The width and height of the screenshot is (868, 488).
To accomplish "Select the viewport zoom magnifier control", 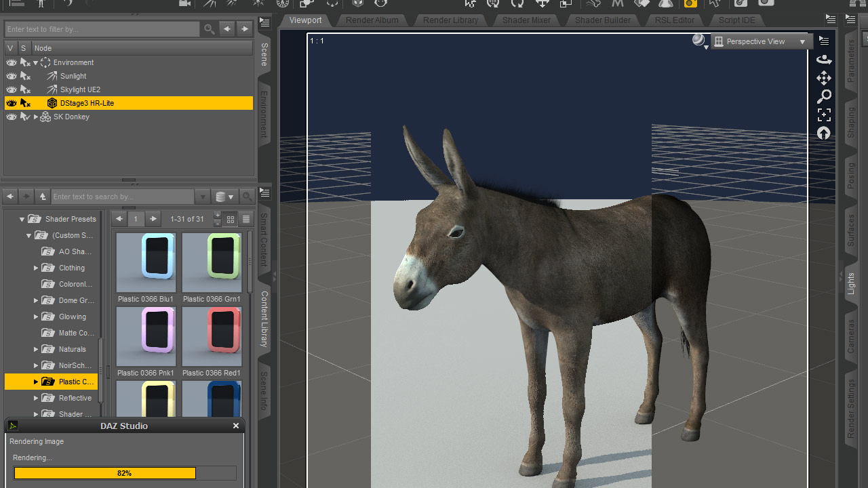I will 824,96.
